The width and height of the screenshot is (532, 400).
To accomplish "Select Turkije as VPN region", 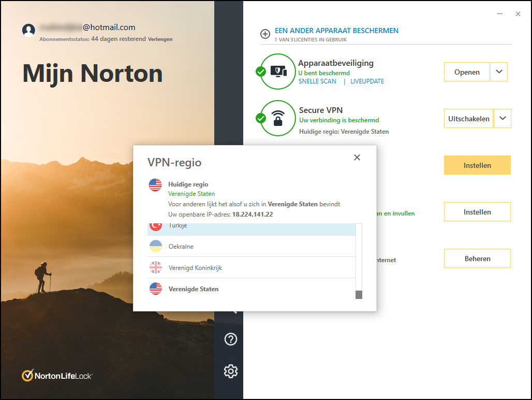I will (x=252, y=230).
